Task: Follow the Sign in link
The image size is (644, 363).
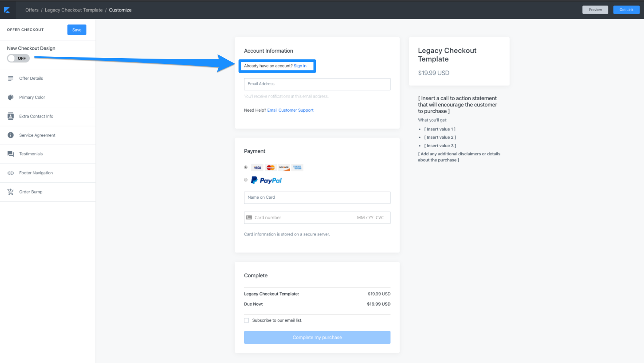Action: click(x=300, y=66)
